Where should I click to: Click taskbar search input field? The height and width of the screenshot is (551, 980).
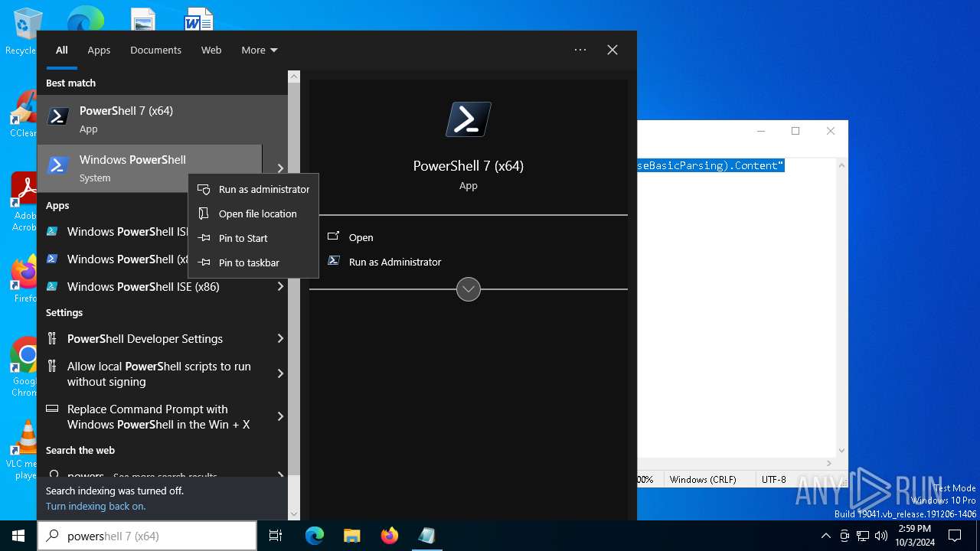tap(147, 536)
